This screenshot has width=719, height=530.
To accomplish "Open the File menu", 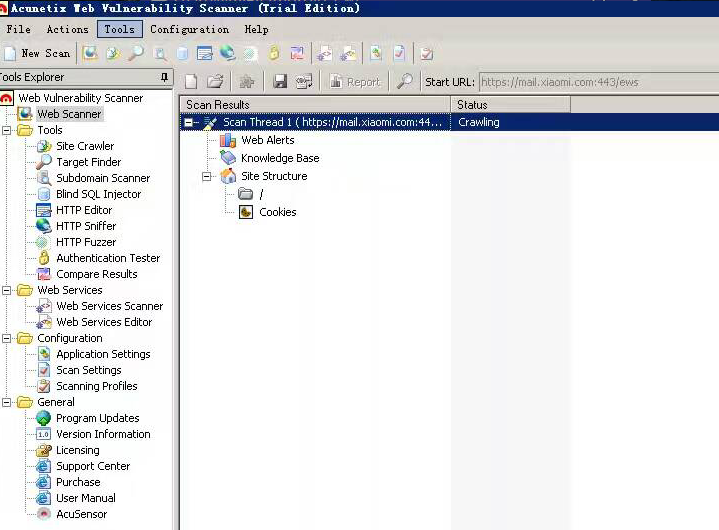I will point(18,29).
